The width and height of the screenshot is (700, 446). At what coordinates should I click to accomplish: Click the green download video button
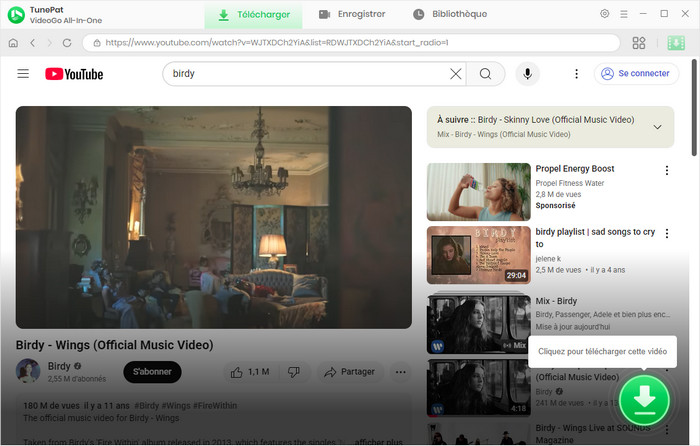pos(645,401)
